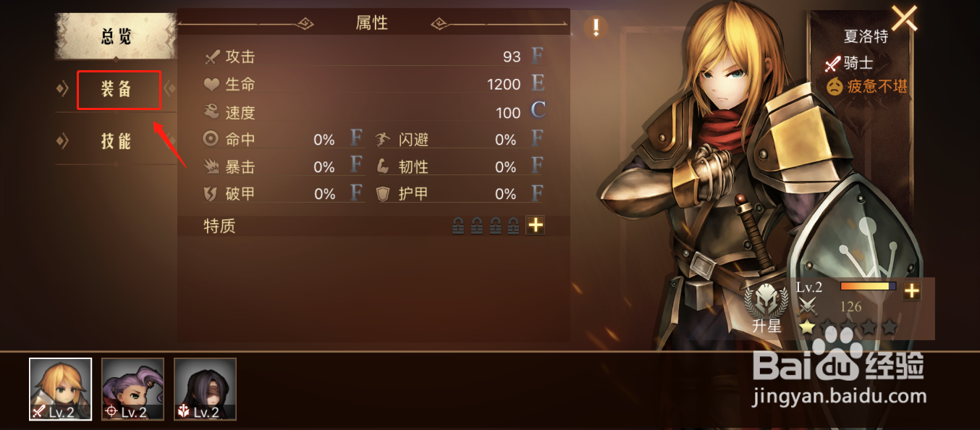Screen dimensions: 980x430
Task: Close the character panel with X
Action: [x=904, y=17]
